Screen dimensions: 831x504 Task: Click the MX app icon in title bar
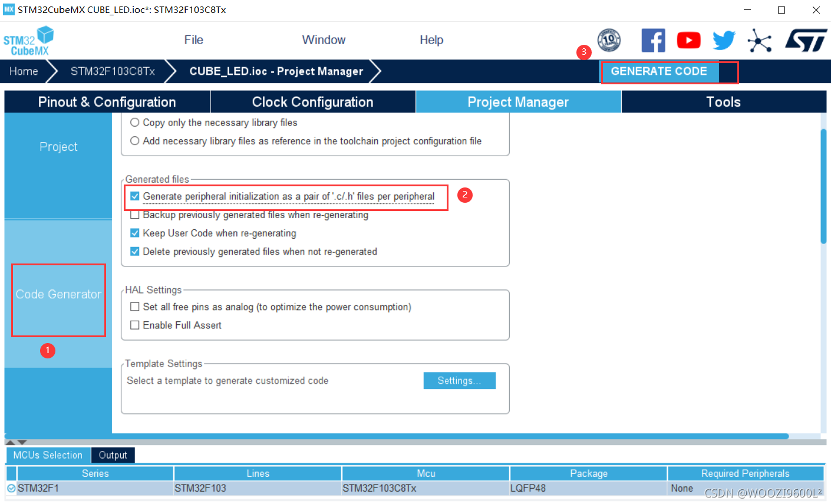click(9, 9)
